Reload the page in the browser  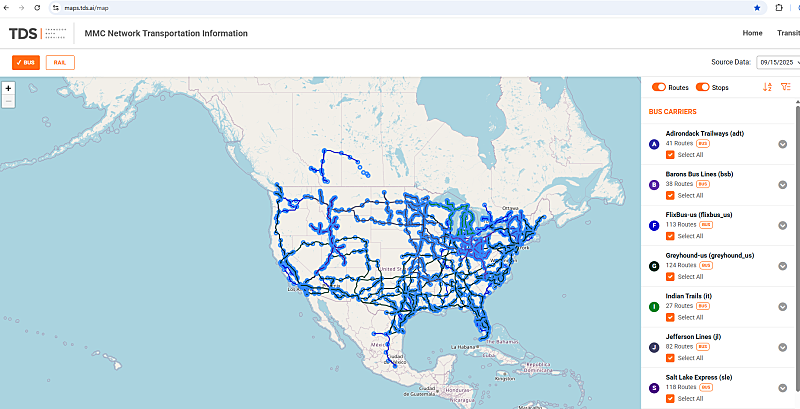pos(37,8)
